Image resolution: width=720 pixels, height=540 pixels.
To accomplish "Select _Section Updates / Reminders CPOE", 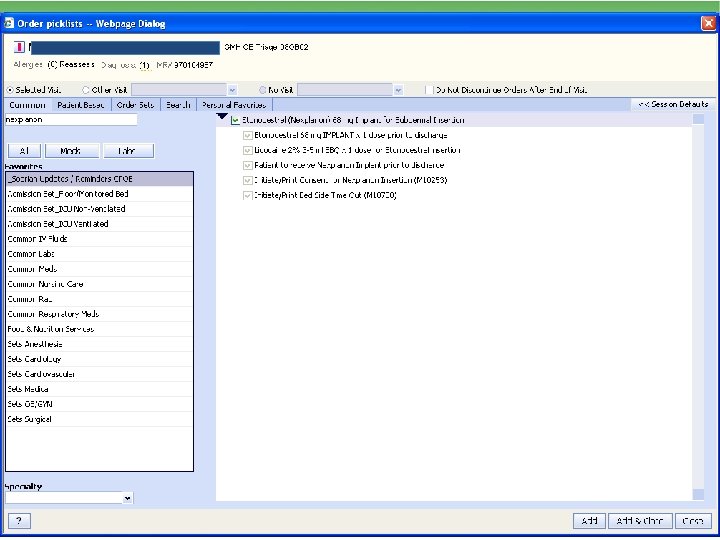I will (x=99, y=179).
